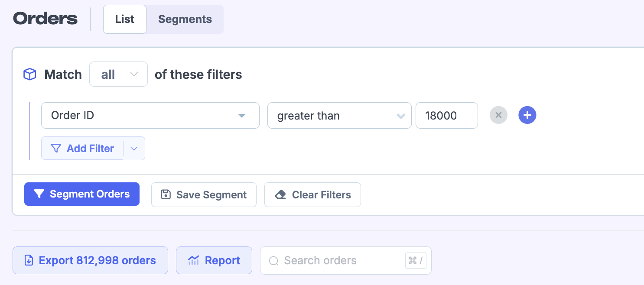Open the Order ID field dropdown
This screenshot has height=285, width=644.
click(150, 116)
